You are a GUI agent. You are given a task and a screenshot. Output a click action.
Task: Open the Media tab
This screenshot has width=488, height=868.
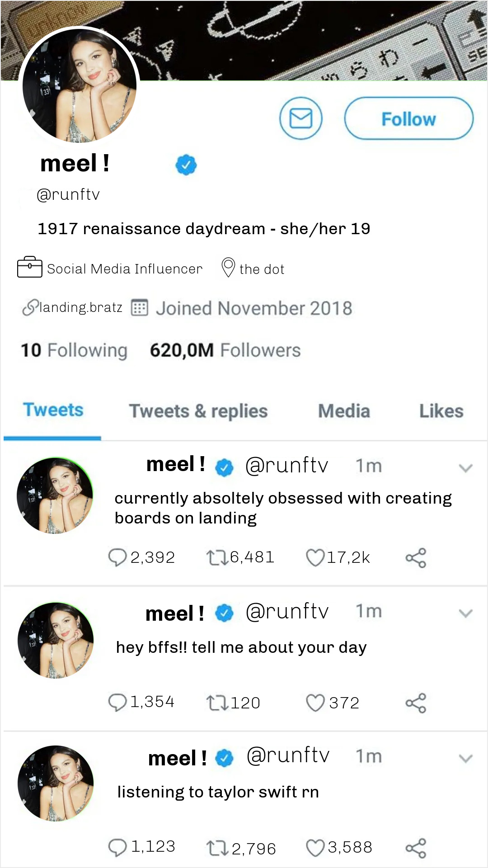click(344, 411)
